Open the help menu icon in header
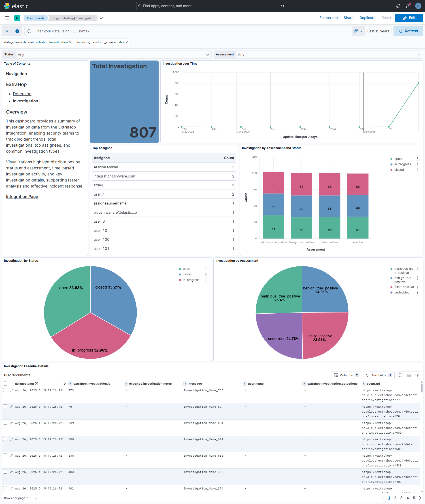Image resolution: width=425 pixels, height=504 pixels. point(398,6)
